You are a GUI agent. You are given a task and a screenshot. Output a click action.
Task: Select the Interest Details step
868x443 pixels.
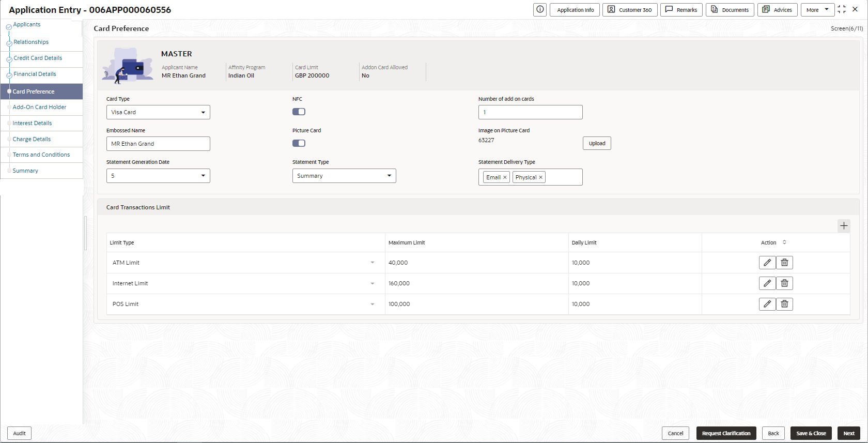pos(32,124)
